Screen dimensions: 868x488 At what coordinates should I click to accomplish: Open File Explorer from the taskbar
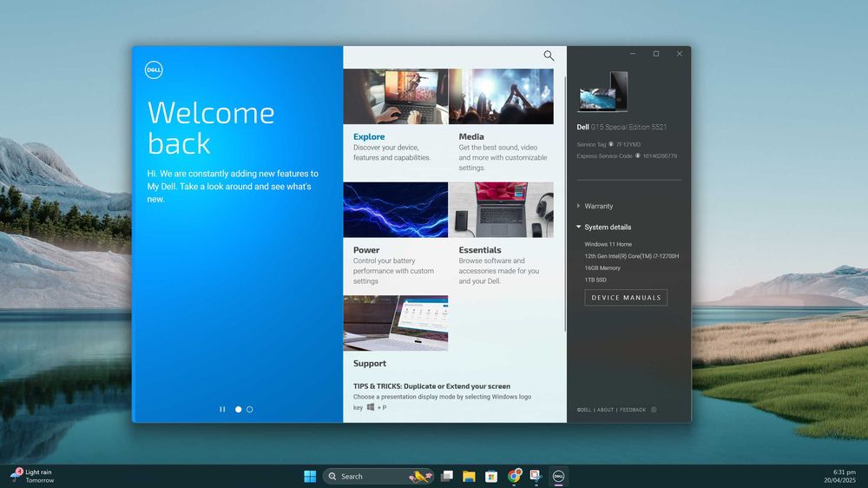(469, 477)
